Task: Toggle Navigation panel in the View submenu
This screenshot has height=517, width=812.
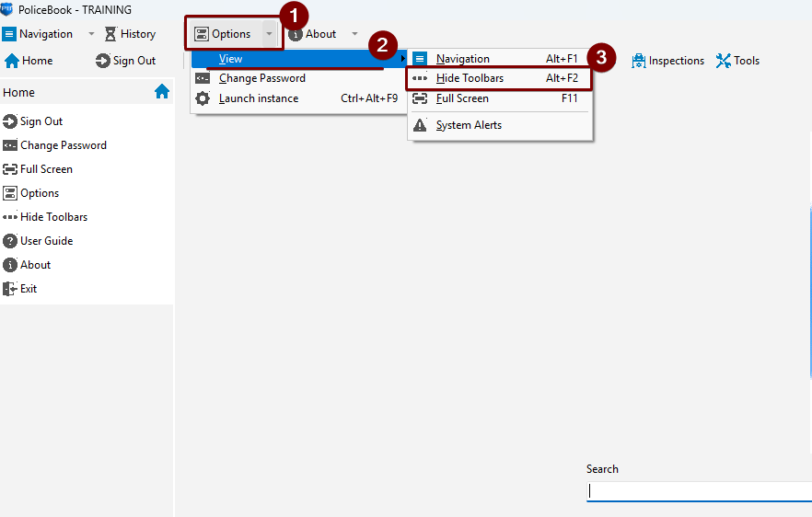Action: point(462,59)
